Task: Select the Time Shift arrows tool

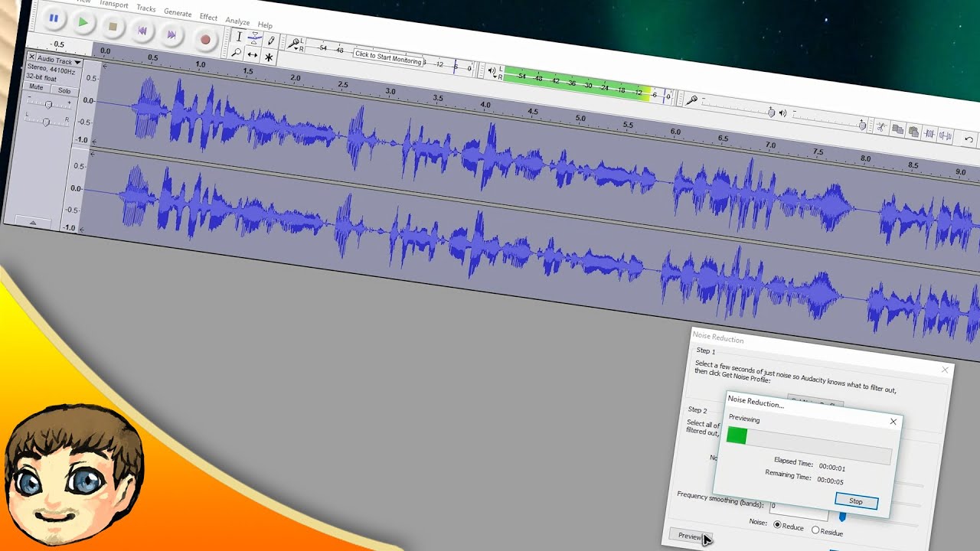Action: 252,54
